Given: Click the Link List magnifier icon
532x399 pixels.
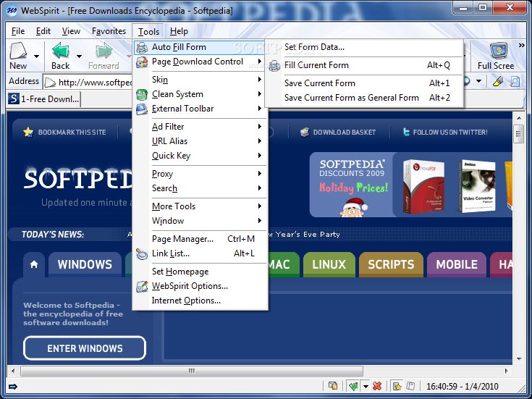Looking at the screenshot, I should click(142, 253).
